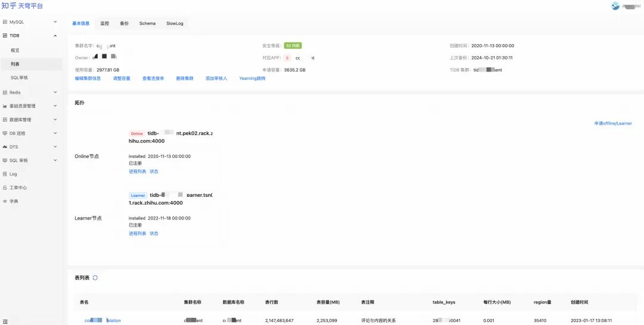Click the MySQL sidebar icon
Viewport: 644px width, 325px height.
click(5, 22)
